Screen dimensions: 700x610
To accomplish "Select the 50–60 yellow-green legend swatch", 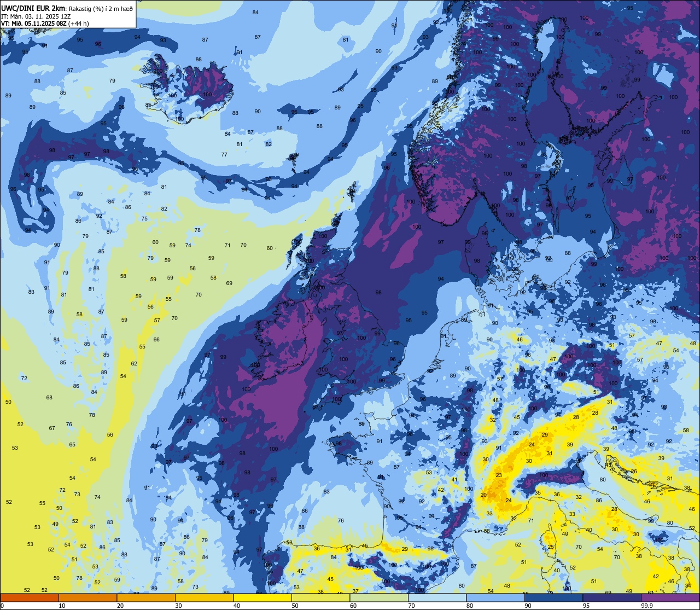I will 320,597.
